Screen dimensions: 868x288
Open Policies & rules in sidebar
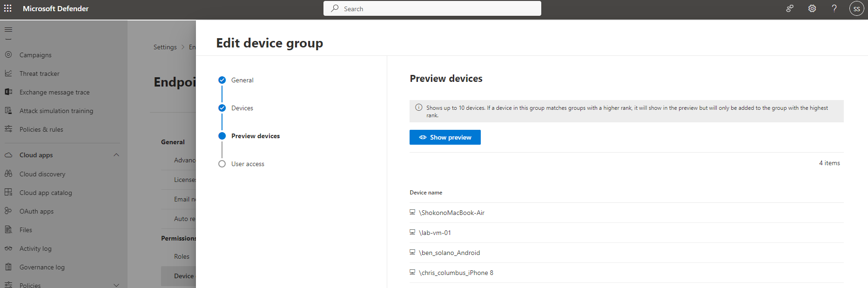click(x=41, y=129)
